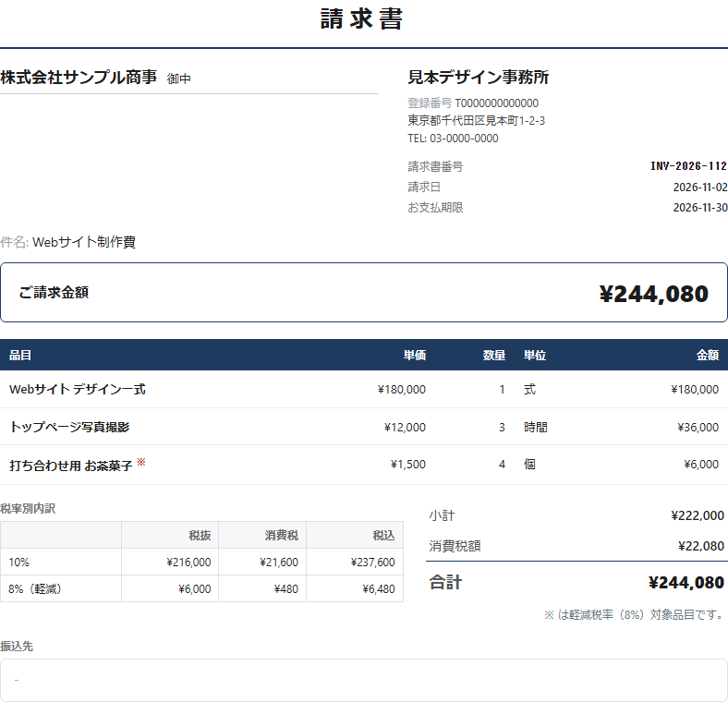Click the 金額 column header

point(708,356)
